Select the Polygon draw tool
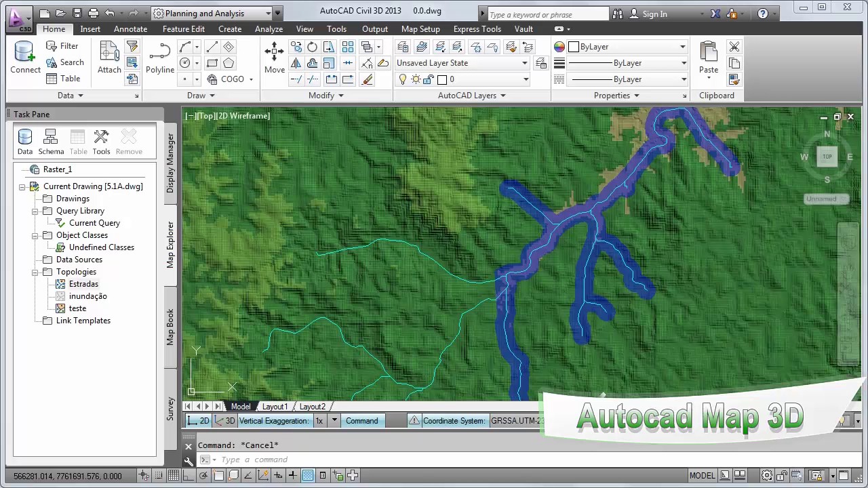Viewport: 868px width, 488px height. pos(229,63)
